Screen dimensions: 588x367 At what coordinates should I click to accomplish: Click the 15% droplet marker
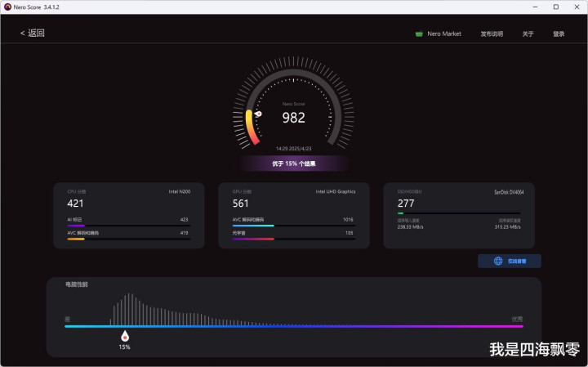tap(125, 336)
